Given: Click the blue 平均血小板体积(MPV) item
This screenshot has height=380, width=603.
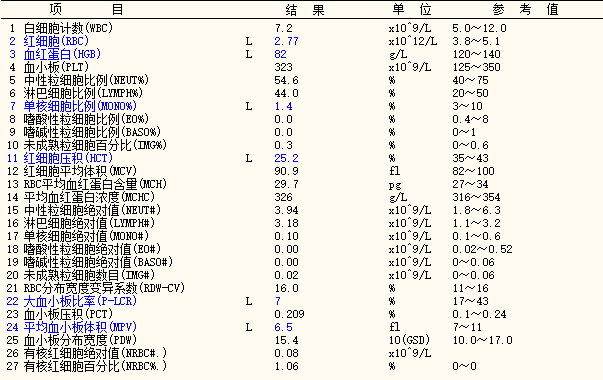Looking at the screenshot, I should click(80, 327).
